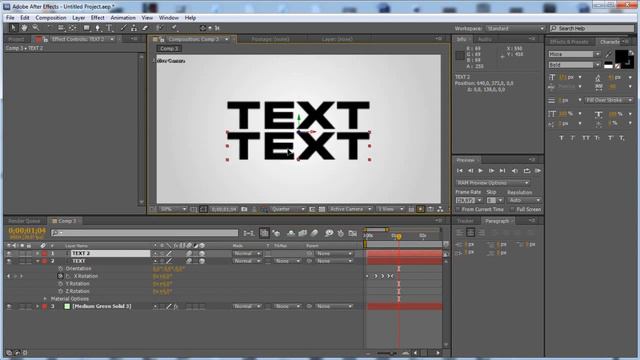Click the black fill color swatch
The width and height of the screenshot is (640, 360).
[x=622, y=56]
